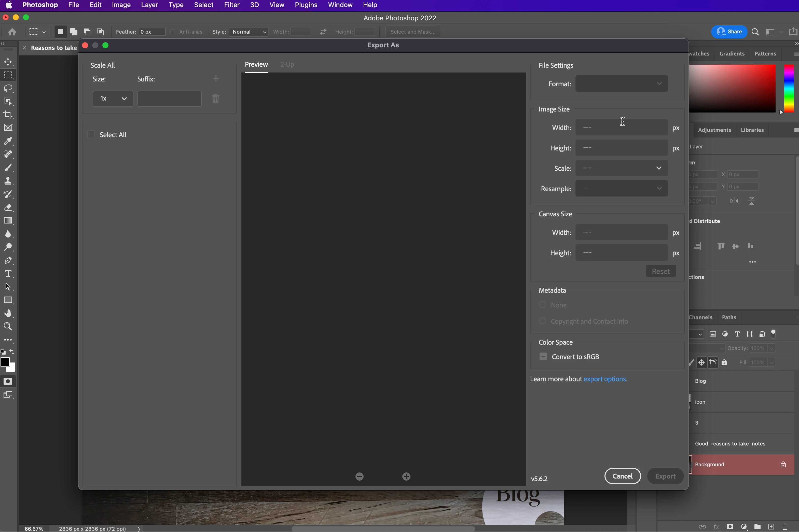Select Copyright and Contact Info radio button
The width and height of the screenshot is (799, 532).
pos(542,321)
